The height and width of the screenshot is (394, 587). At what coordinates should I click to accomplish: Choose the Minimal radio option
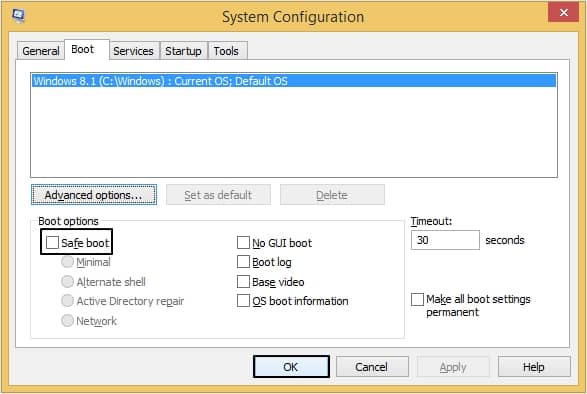click(67, 262)
